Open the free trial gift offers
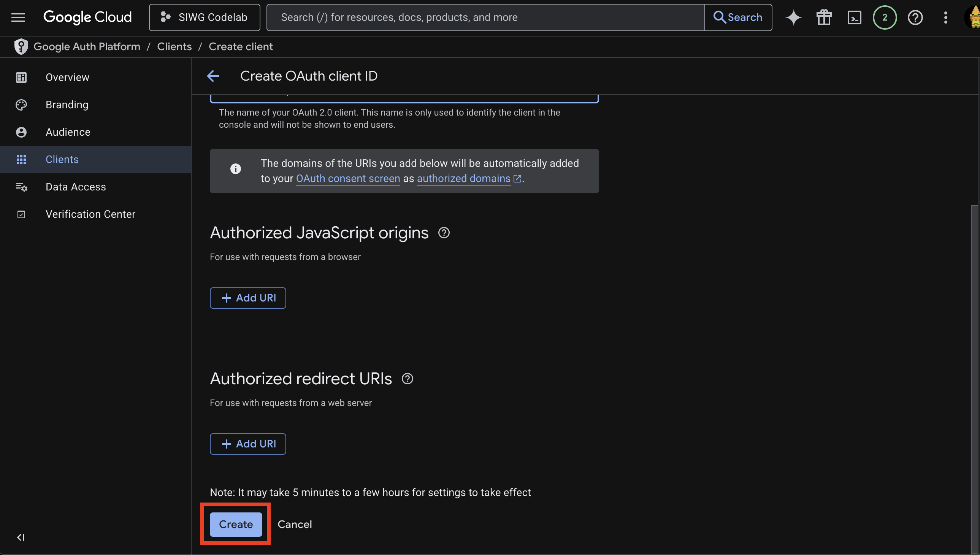The height and width of the screenshot is (555, 980). pos(823,17)
